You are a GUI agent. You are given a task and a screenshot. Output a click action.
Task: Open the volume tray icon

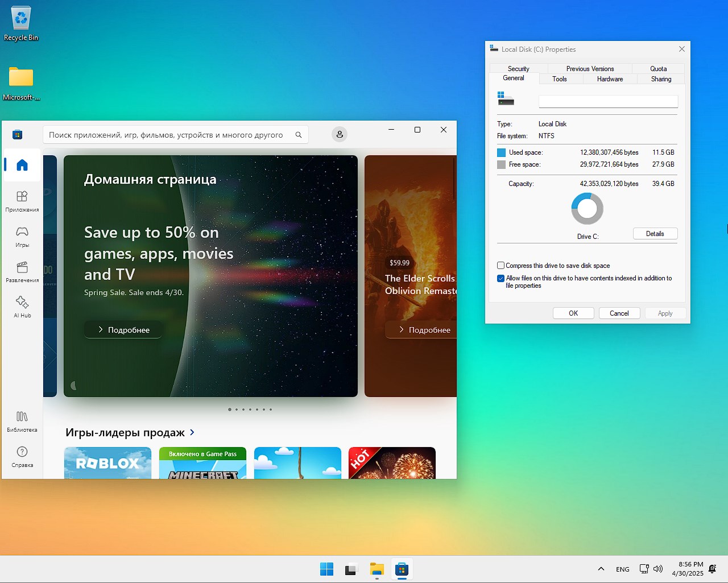pos(658,569)
